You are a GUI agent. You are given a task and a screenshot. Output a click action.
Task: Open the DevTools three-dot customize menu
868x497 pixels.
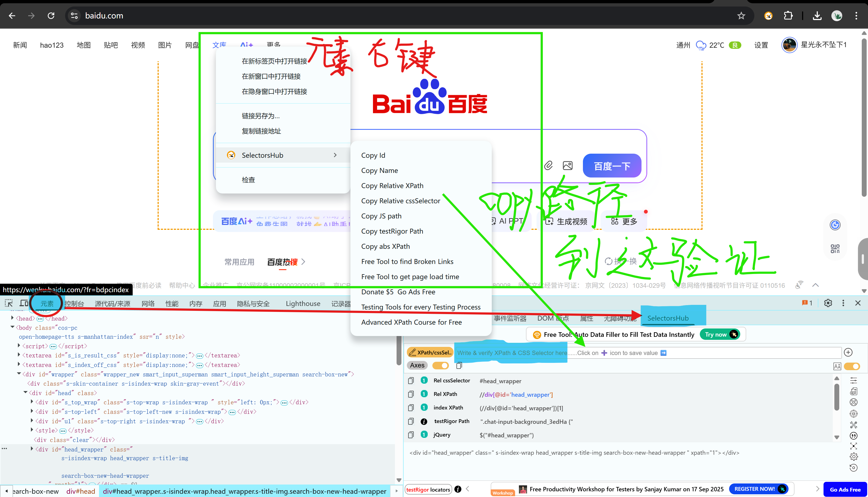(843, 303)
